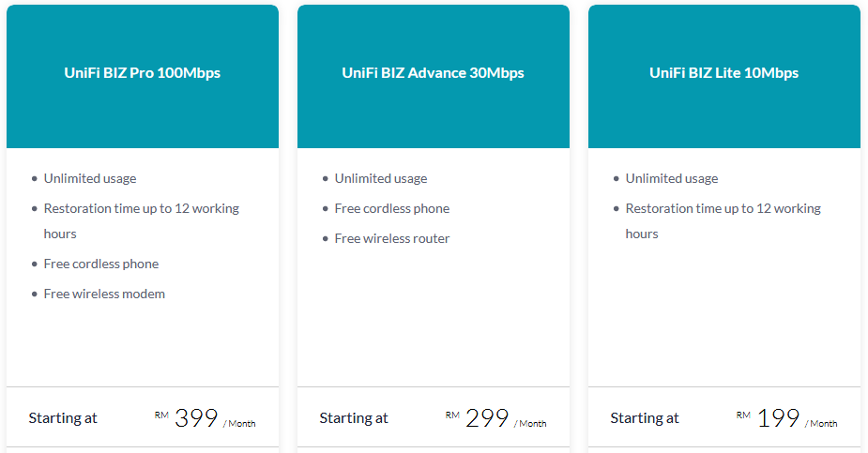Image resolution: width=868 pixels, height=453 pixels.
Task: Click 'Free wireless router' in Advance plan
Action: 392,238
